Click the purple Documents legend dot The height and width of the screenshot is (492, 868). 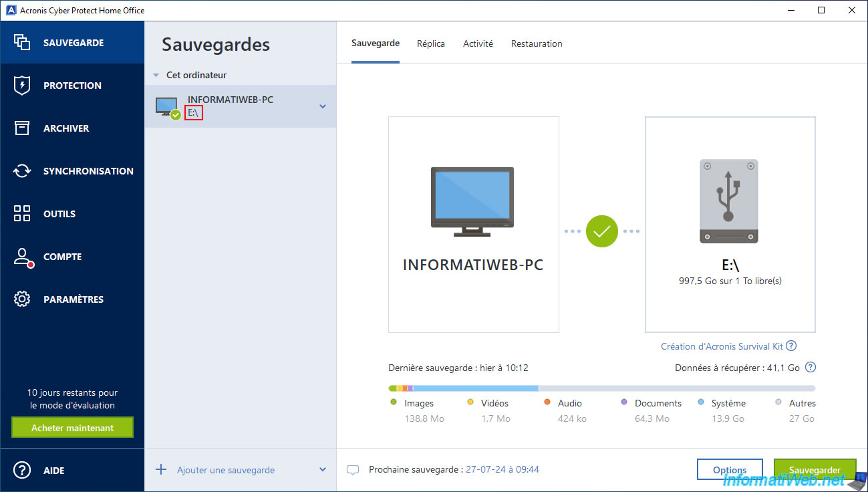(x=624, y=402)
